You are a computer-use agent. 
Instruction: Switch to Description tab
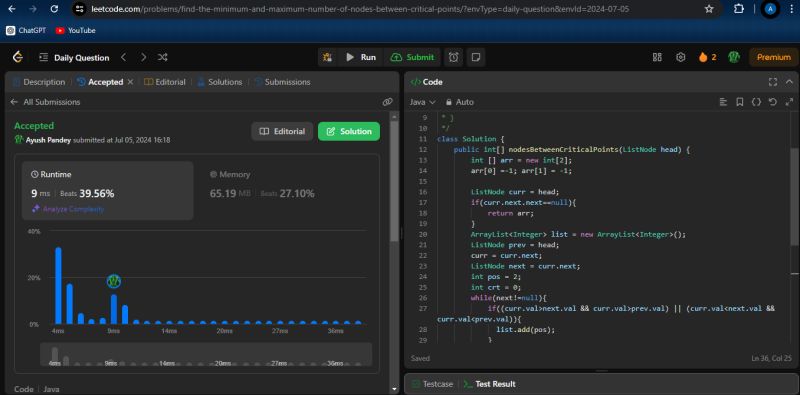click(39, 82)
